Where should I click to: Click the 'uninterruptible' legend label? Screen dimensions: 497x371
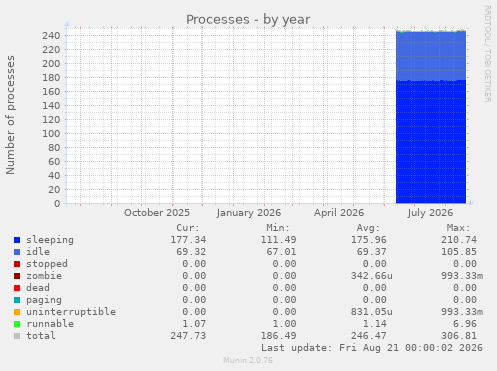coord(71,312)
